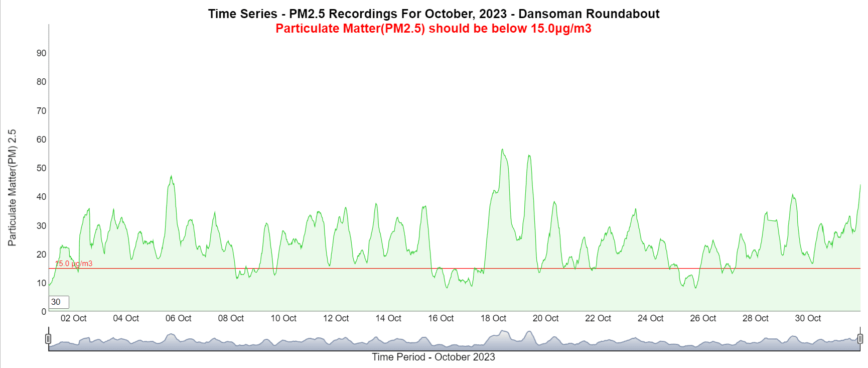The height and width of the screenshot is (368, 868).
Task: Click the 02 Oct axis label
Action: pyautogui.click(x=73, y=318)
